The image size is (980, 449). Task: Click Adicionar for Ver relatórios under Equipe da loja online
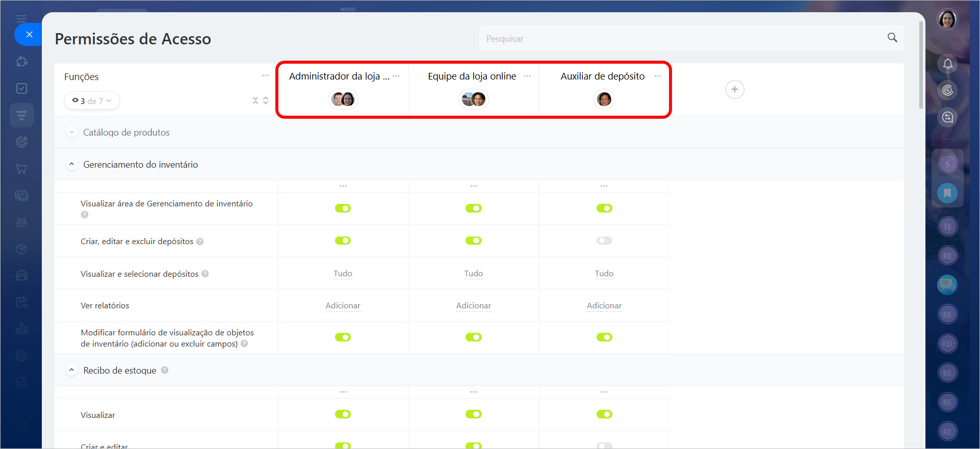click(x=474, y=306)
